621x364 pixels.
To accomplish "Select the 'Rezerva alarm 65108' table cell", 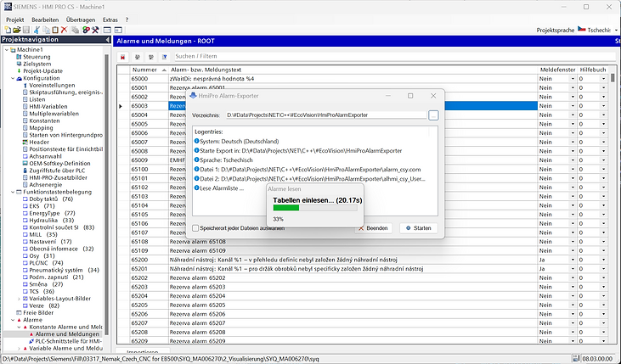I will click(353, 242).
